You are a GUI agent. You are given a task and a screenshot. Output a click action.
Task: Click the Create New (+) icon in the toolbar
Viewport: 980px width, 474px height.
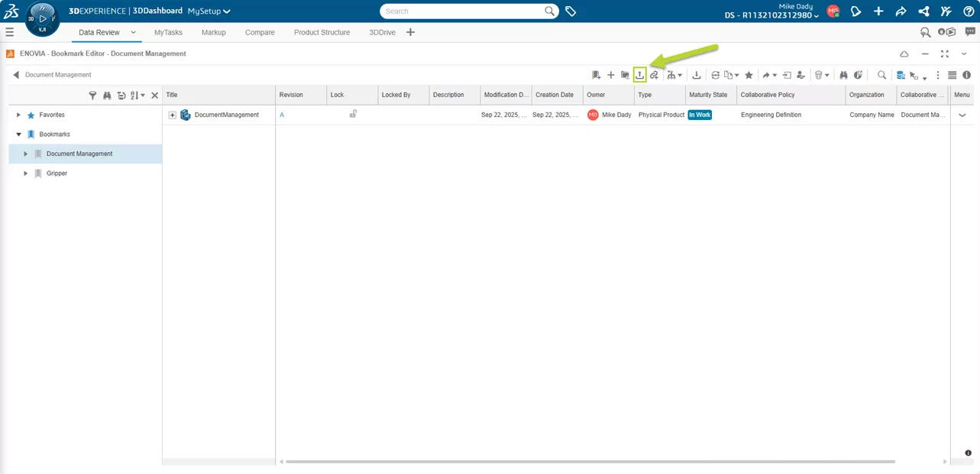point(610,74)
